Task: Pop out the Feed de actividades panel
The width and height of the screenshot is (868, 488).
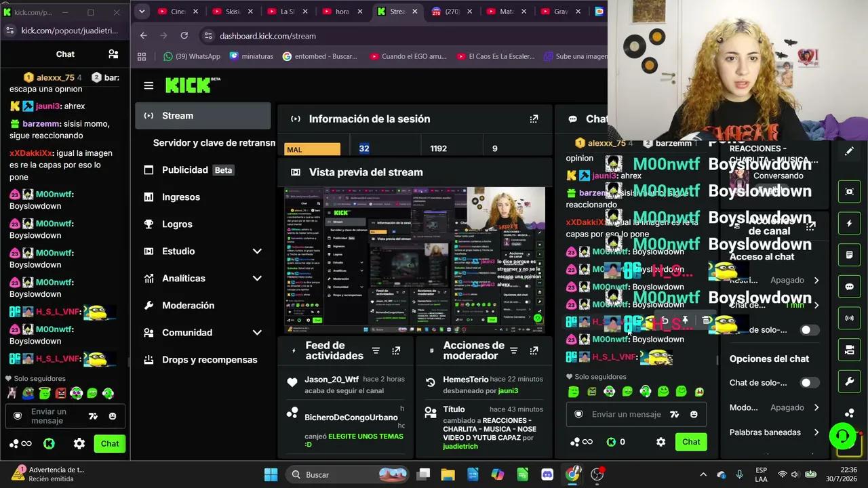Action: tap(396, 350)
